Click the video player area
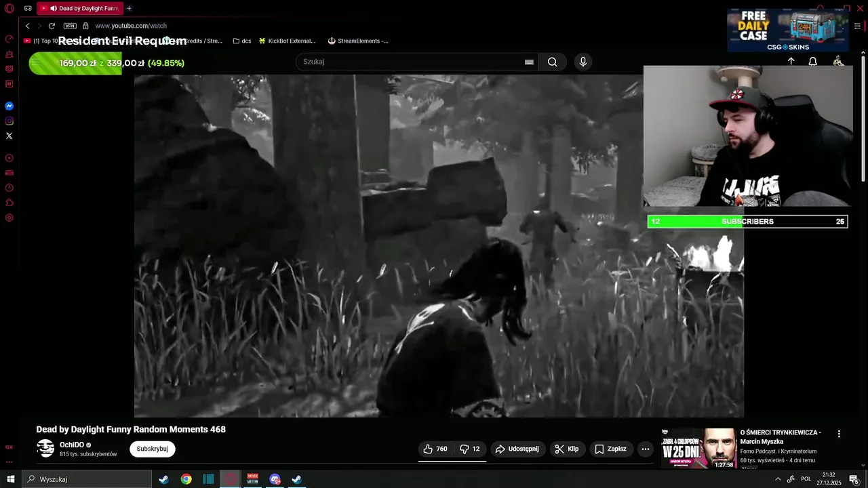This screenshot has height=488, width=868. pos(439,245)
